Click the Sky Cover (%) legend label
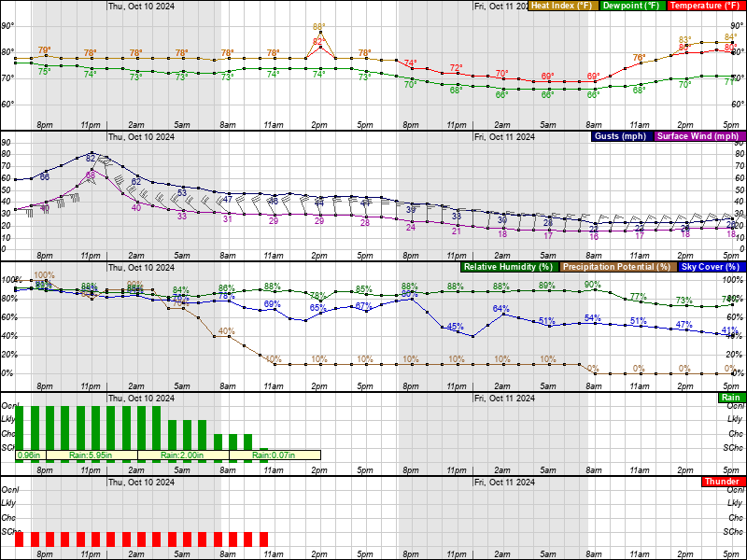This screenshot has height=560, width=747. 712,267
